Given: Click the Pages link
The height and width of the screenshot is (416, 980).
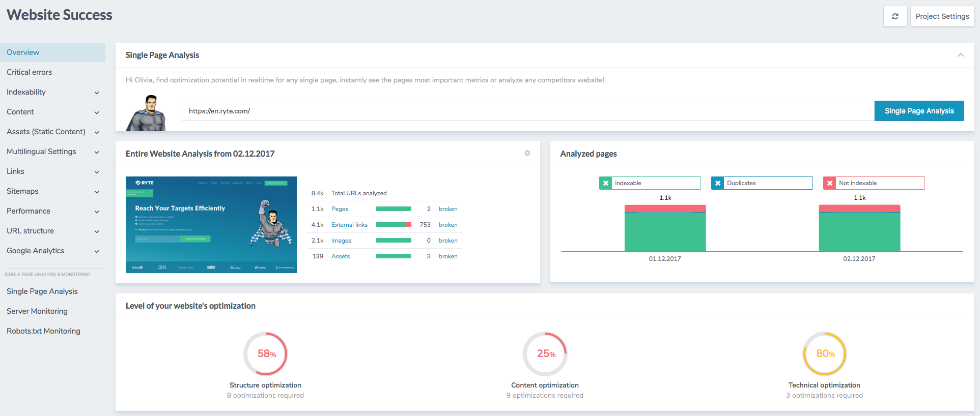Looking at the screenshot, I should tap(340, 209).
